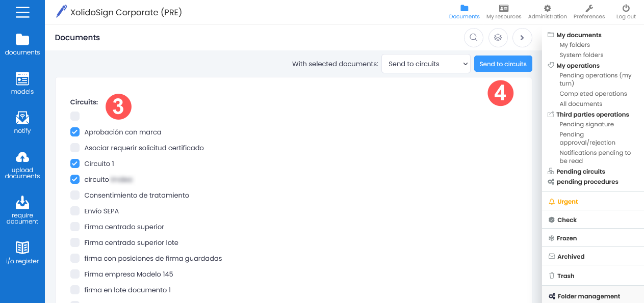Open Notifications pending to be read
Viewport: 644px width, 303px height.
[595, 157]
